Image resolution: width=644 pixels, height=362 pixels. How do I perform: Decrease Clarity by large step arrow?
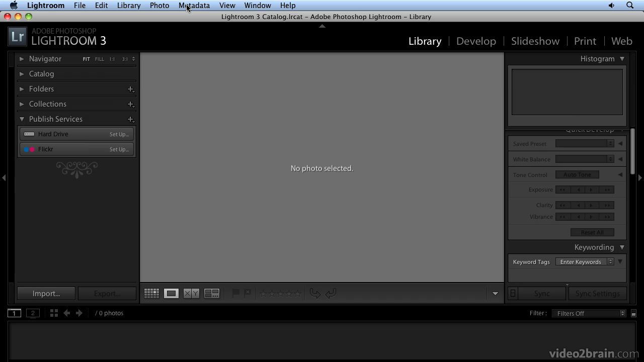pyautogui.click(x=562, y=205)
